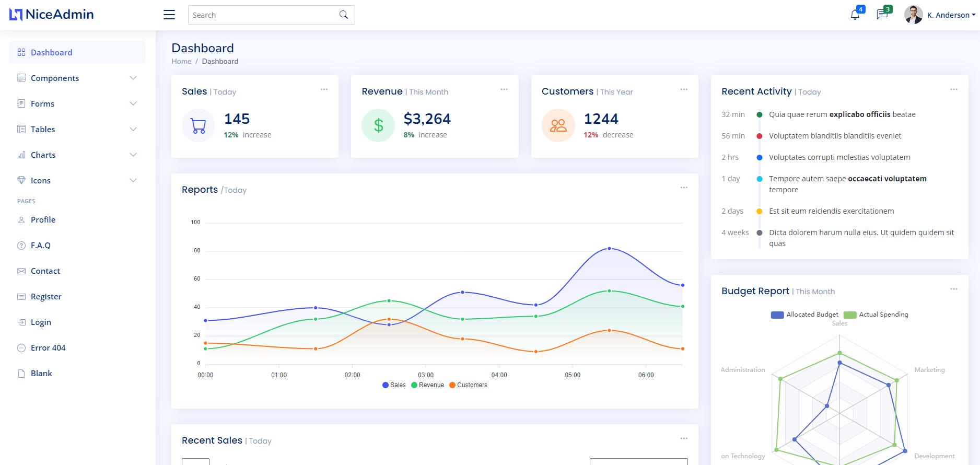Screen dimensions: 980x465
Task: Expand the Icons sidebar chevron
Action: (x=133, y=180)
